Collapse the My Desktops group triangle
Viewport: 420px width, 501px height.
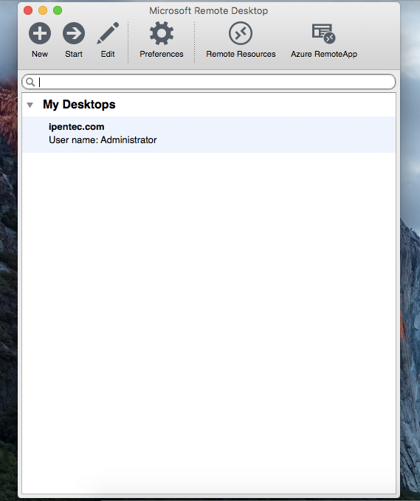coord(30,105)
